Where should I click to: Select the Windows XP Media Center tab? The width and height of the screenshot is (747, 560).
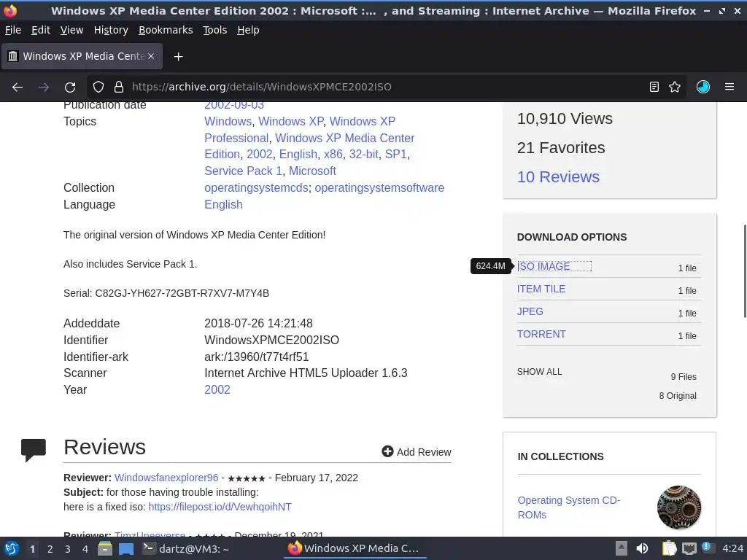coord(82,56)
